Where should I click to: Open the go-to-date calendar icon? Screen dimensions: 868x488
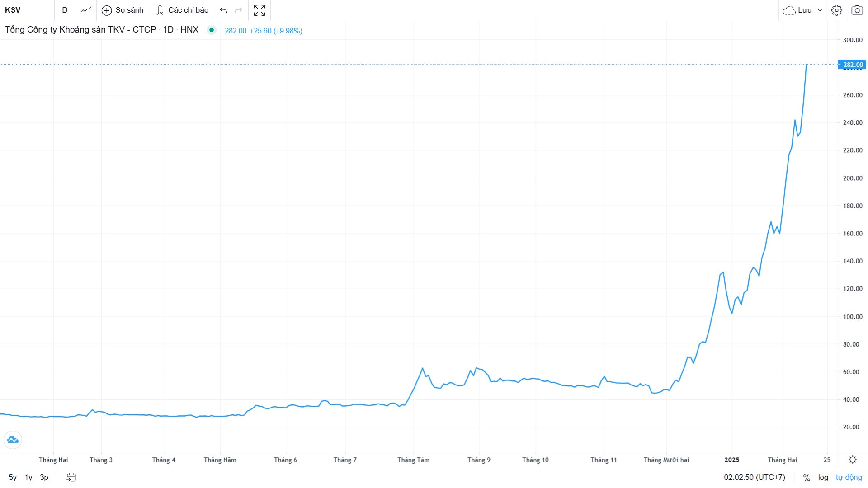[71, 477]
